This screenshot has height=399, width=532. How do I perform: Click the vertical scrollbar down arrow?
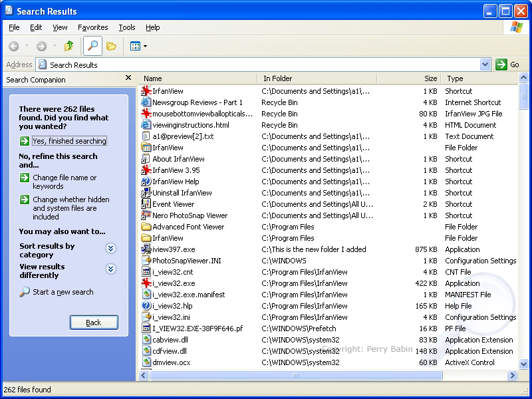coord(523,364)
